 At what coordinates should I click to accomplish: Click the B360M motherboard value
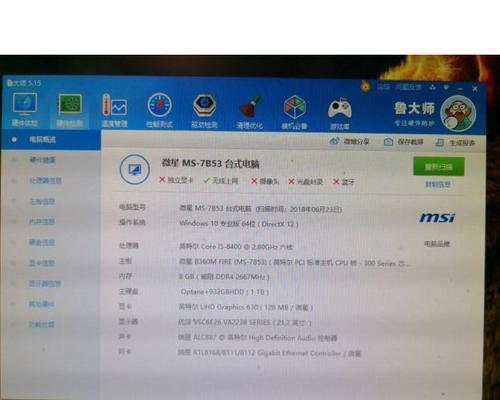pos(294,262)
